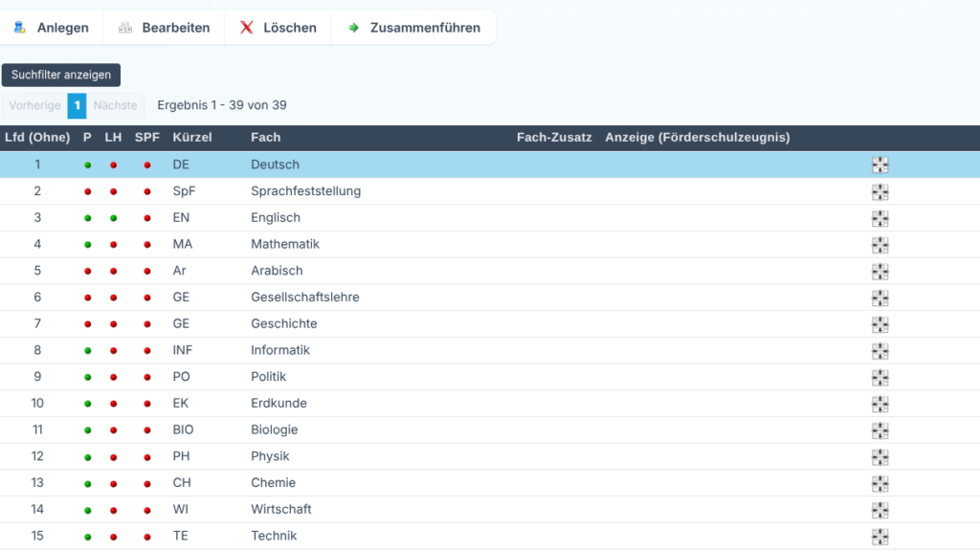The height and width of the screenshot is (552, 980).
Task: Click the move handle icon in Physik row
Action: point(880,457)
